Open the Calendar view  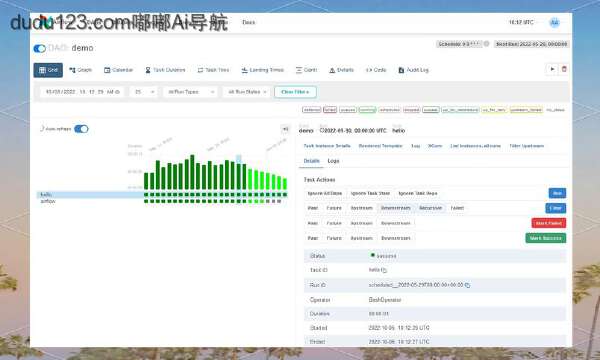click(x=118, y=70)
